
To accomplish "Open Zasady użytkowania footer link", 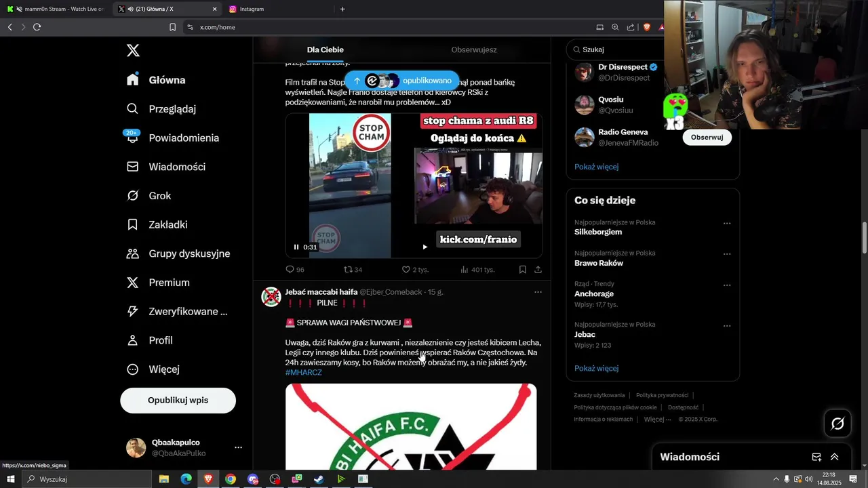I will [599, 395].
